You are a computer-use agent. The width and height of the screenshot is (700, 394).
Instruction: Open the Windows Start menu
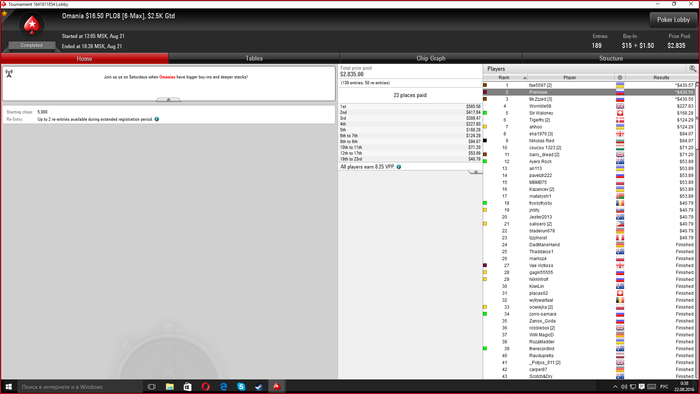pyautogui.click(x=8, y=387)
